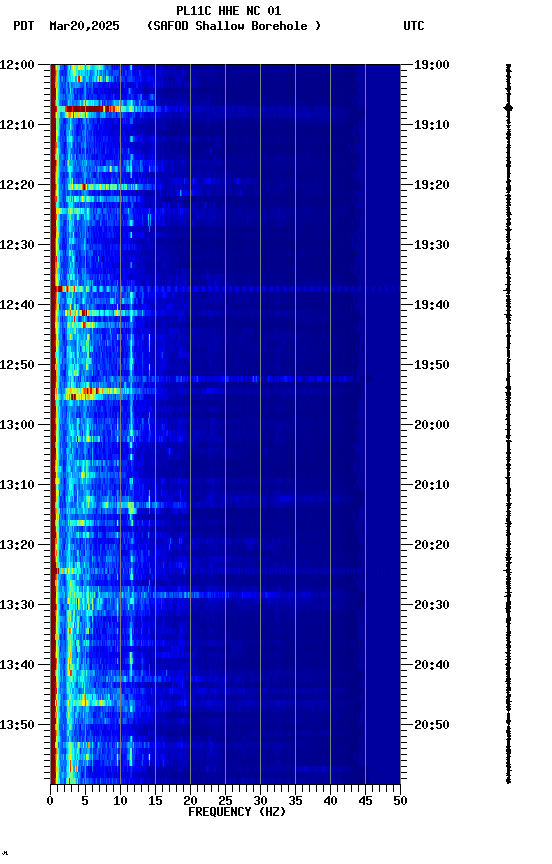Click the seismogram trace spike near 19:07
The image size is (552, 864).
[x=508, y=108]
